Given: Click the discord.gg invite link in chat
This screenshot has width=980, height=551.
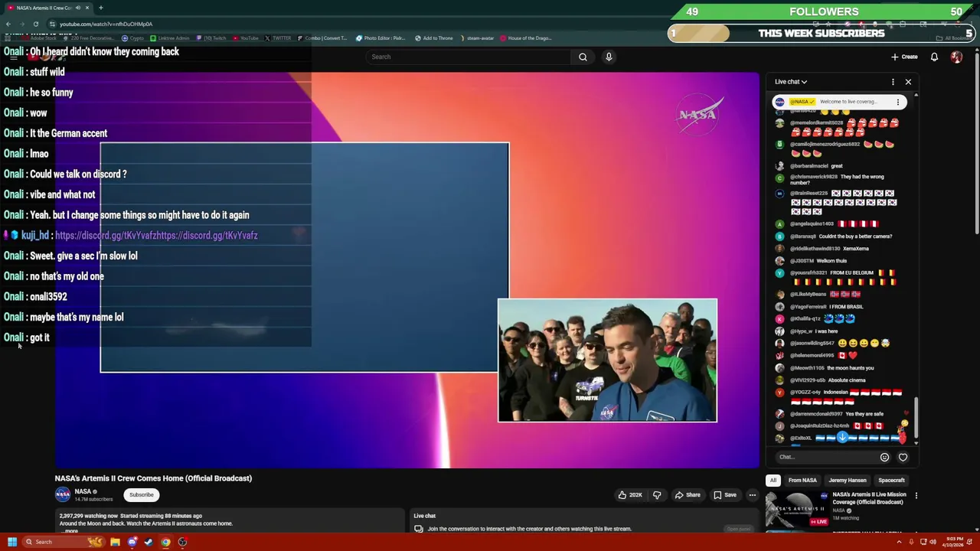Looking at the screenshot, I should pyautogui.click(x=156, y=236).
